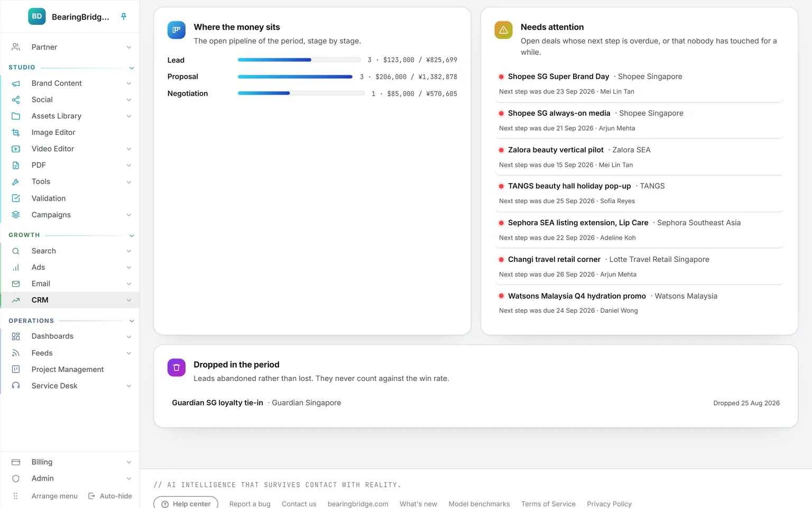Click the Ads bar chart icon

(x=16, y=267)
